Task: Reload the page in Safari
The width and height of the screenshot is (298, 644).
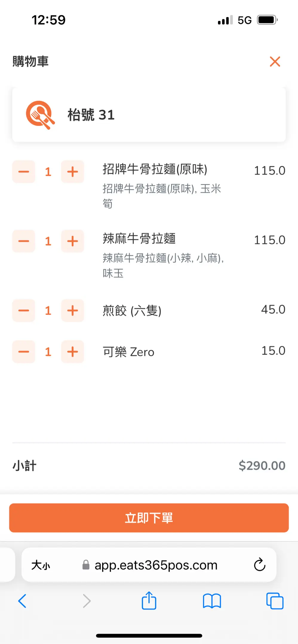Action: pyautogui.click(x=259, y=564)
